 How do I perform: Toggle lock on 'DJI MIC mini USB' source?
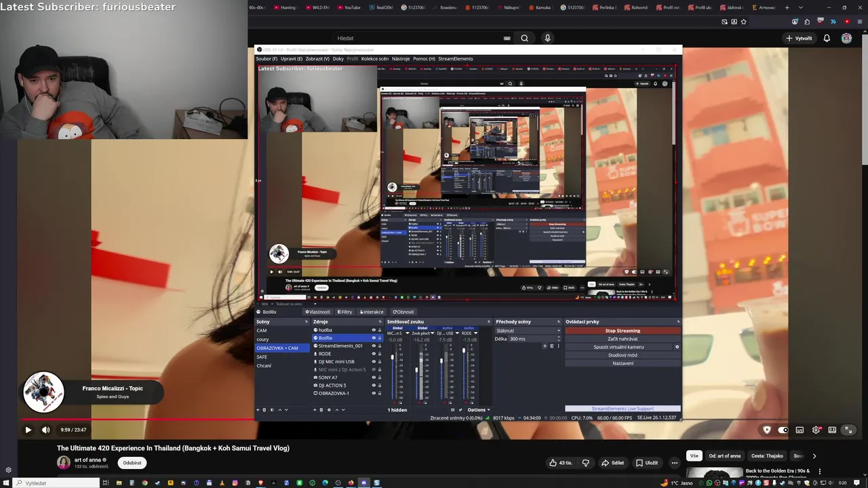pyautogui.click(x=380, y=361)
